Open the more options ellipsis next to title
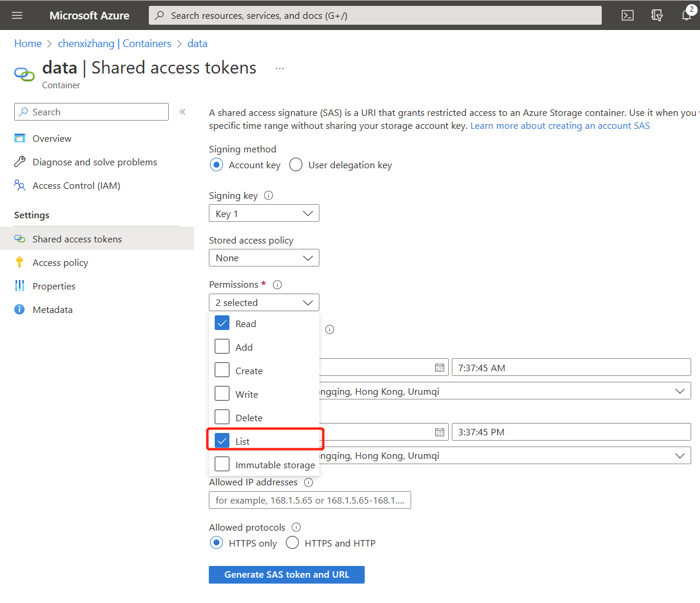Screen dimensions: 700x603 (279, 68)
